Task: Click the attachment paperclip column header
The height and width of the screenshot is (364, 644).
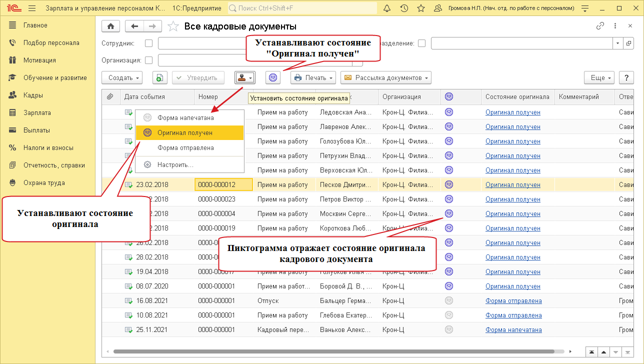Action: click(110, 97)
